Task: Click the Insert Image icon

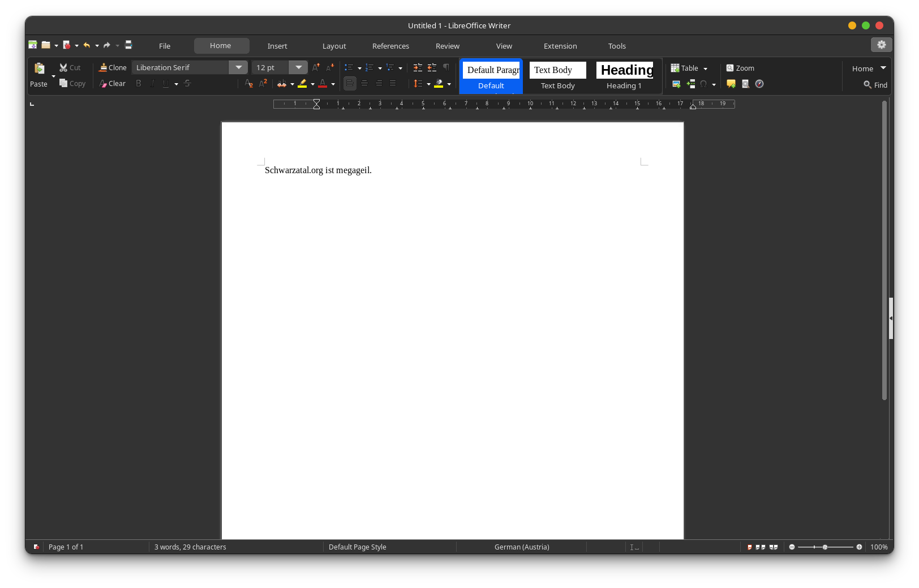Action: 676,84
